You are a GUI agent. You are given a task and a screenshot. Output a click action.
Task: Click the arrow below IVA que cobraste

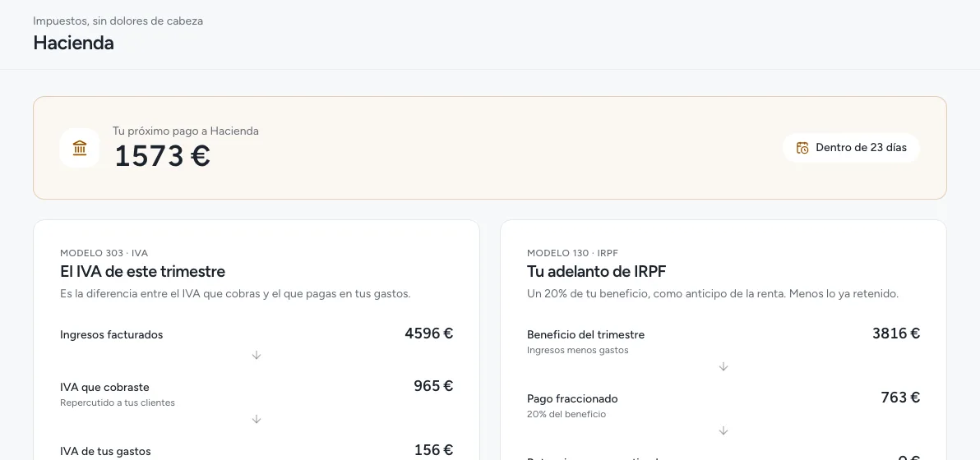pyautogui.click(x=257, y=420)
